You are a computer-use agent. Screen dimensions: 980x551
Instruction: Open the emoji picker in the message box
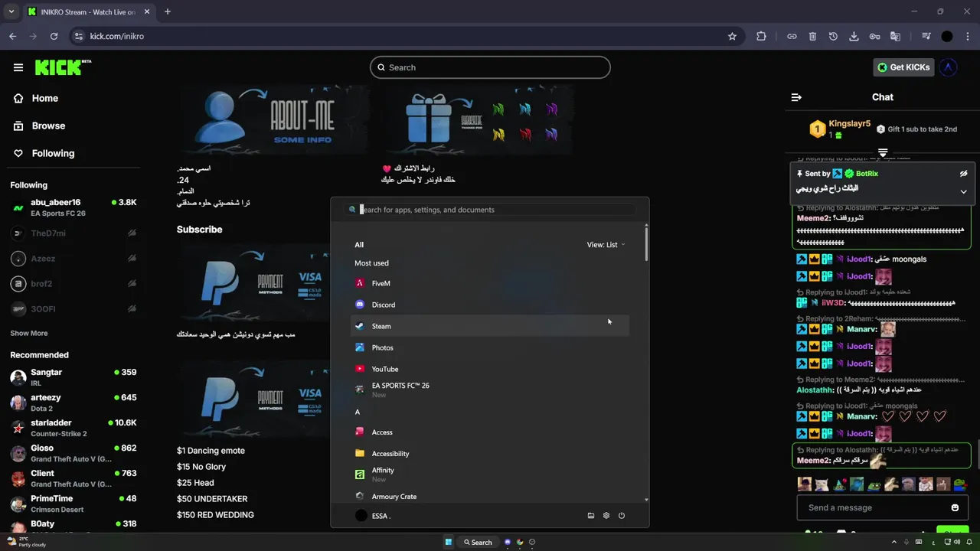(955, 507)
